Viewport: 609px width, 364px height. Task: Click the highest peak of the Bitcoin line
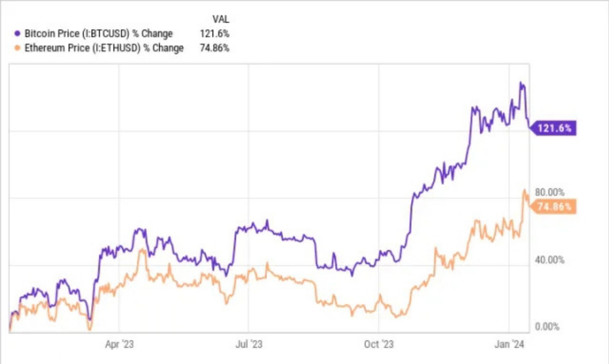coord(521,83)
